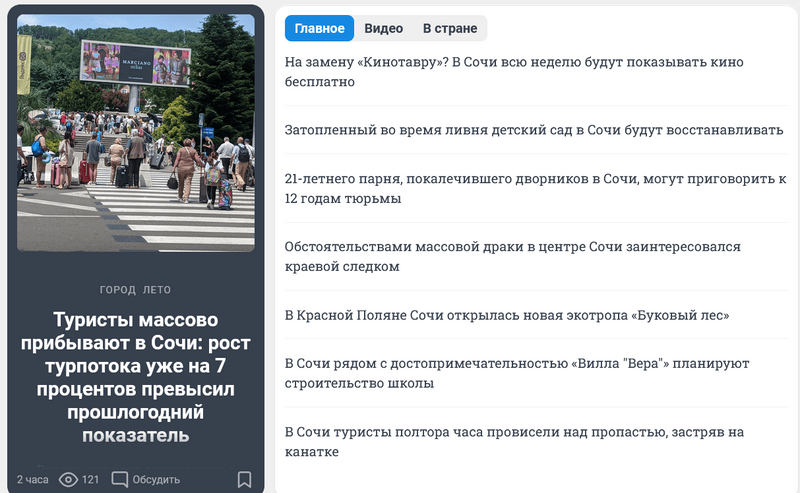800x493 pixels.
Task: Open the featured tourists photo thumbnail
Action: [136, 133]
